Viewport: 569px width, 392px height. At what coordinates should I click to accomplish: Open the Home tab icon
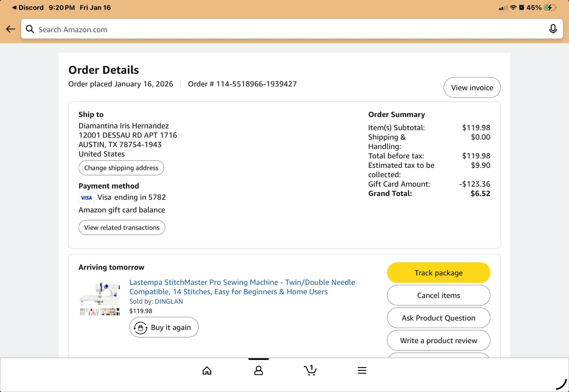207,371
